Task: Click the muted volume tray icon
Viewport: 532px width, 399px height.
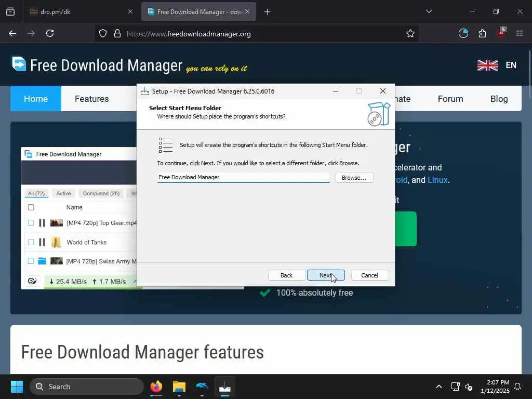Action: click(469, 387)
